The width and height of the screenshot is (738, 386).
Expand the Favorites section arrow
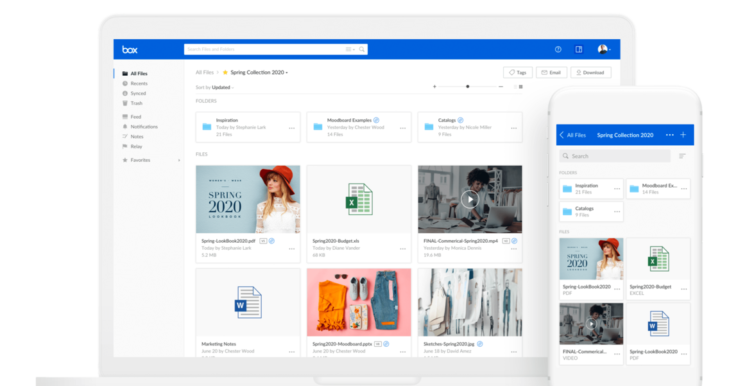179,160
